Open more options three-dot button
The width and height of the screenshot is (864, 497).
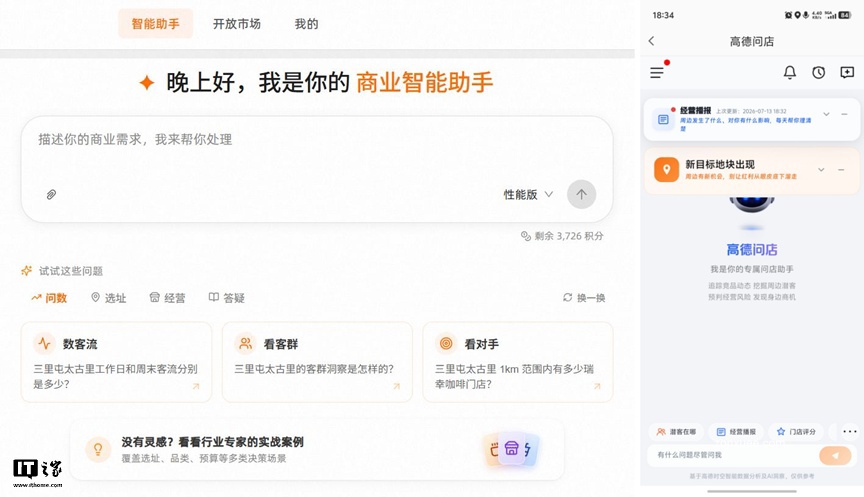point(850,431)
